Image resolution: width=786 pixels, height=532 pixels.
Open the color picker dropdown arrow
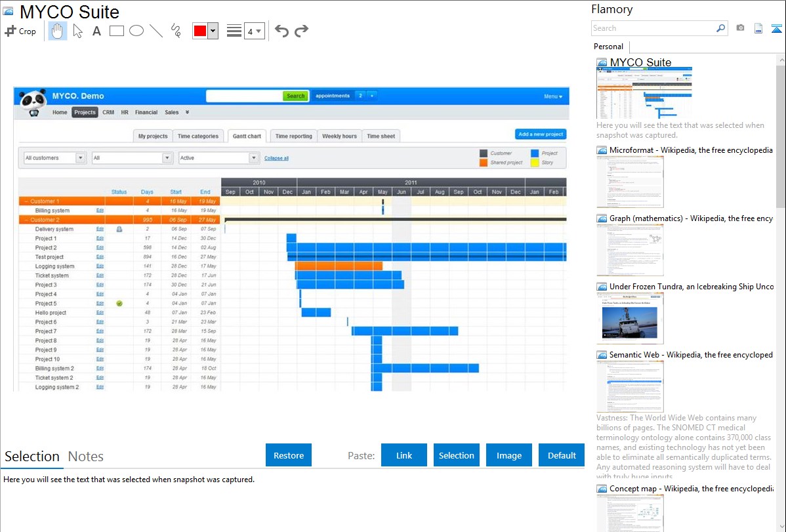tap(213, 31)
